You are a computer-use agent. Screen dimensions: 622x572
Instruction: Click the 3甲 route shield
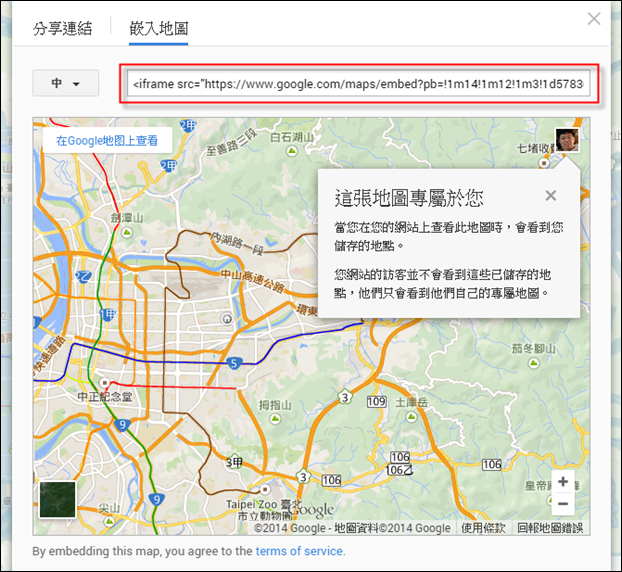(x=234, y=462)
